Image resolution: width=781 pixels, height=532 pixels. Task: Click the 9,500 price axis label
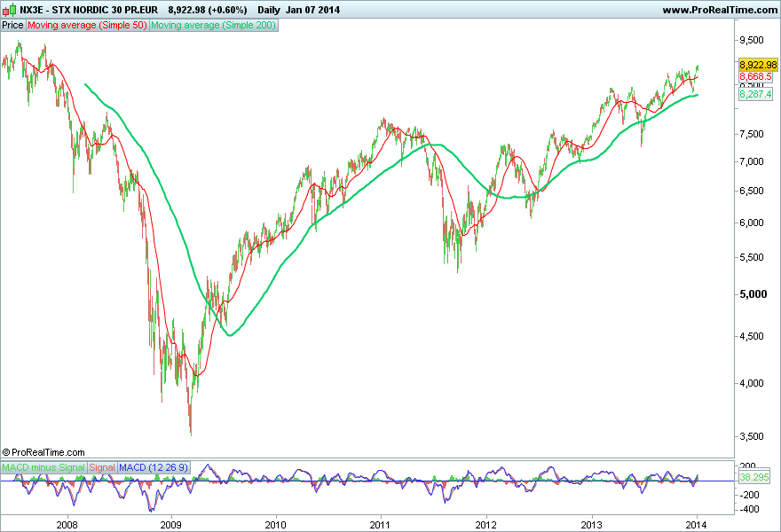[x=752, y=40]
